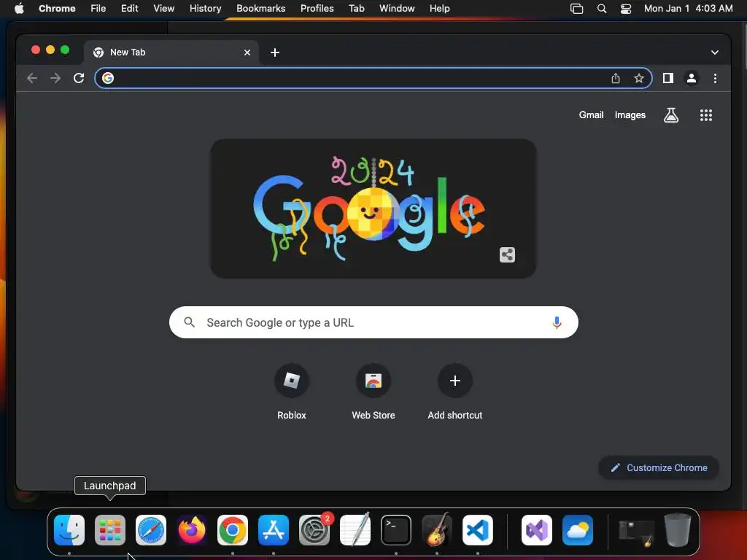Open a new tab with plus button

pyautogui.click(x=275, y=52)
